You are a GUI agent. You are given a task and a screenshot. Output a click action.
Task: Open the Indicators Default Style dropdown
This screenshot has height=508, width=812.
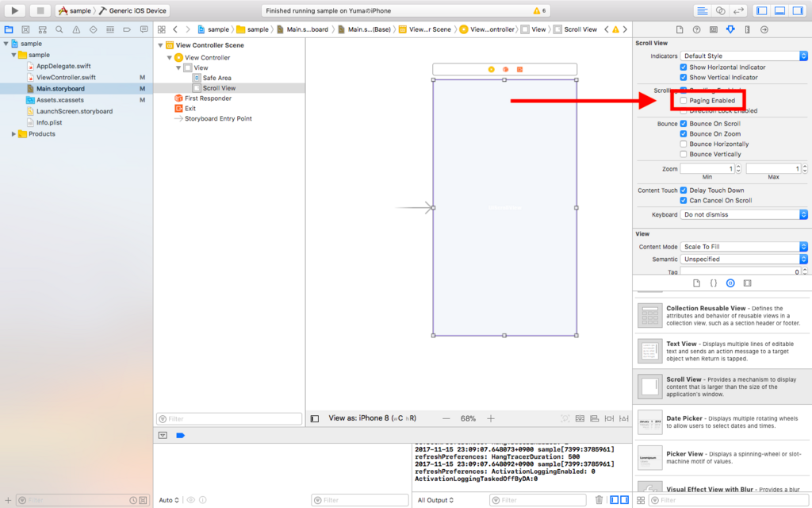pyautogui.click(x=744, y=56)
